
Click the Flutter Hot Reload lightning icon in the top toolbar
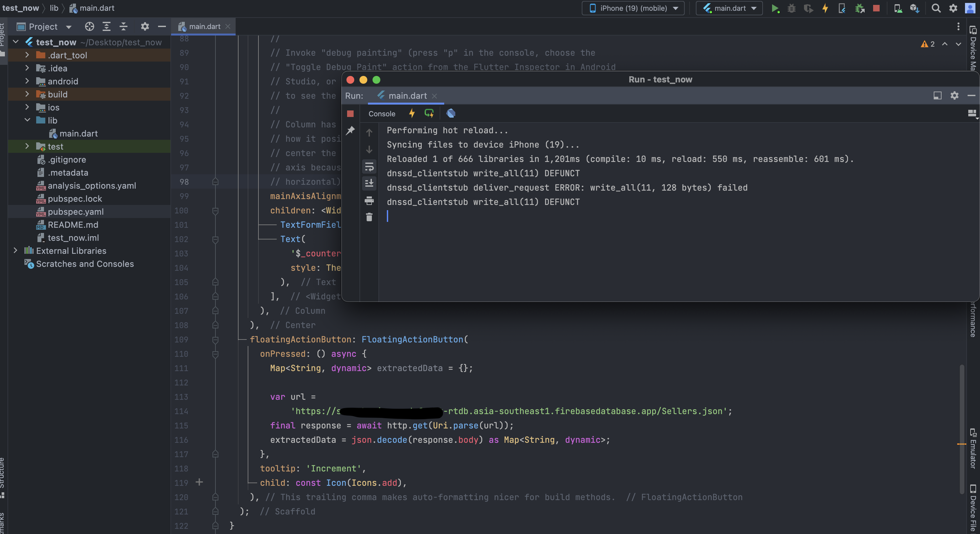pos(825,8)
